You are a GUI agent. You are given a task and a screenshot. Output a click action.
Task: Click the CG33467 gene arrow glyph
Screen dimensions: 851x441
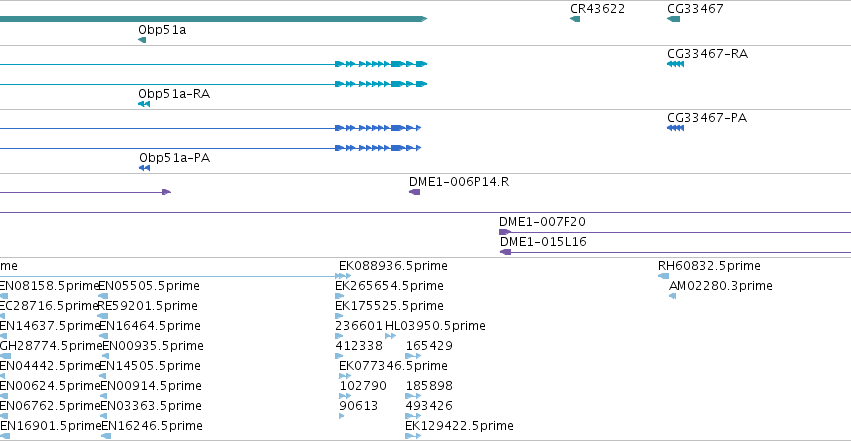pyautogui.click(x=674, y=20)
